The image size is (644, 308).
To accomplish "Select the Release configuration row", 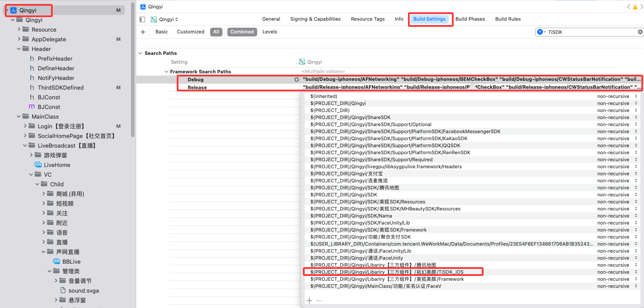I will click(197, 87).
